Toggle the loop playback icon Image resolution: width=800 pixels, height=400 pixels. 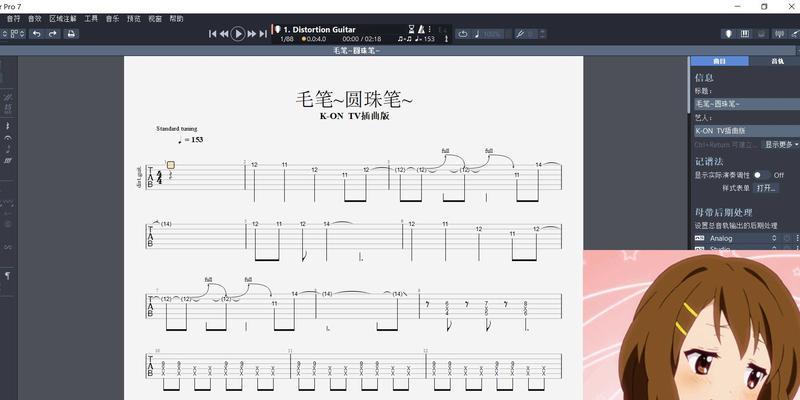[463, 34]
